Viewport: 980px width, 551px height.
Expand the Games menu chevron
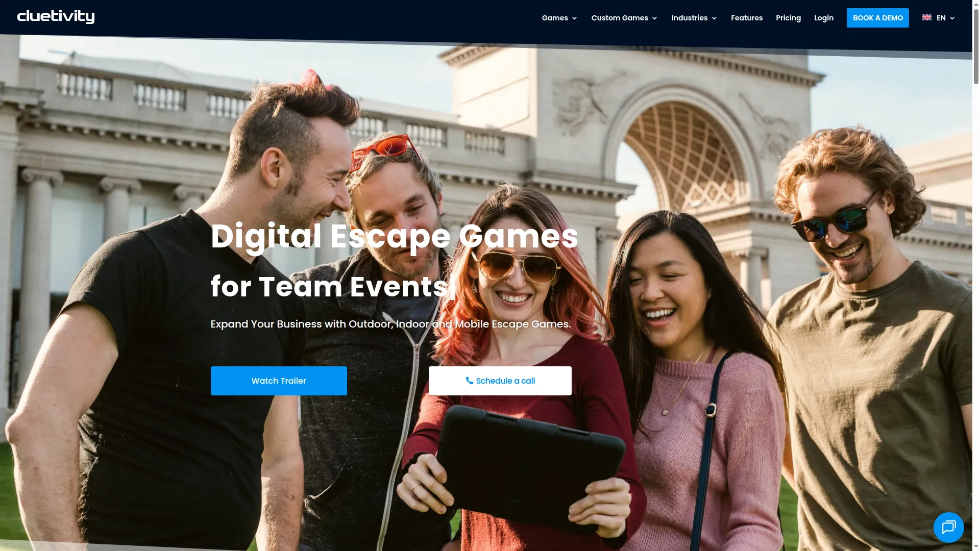(574, 18)
